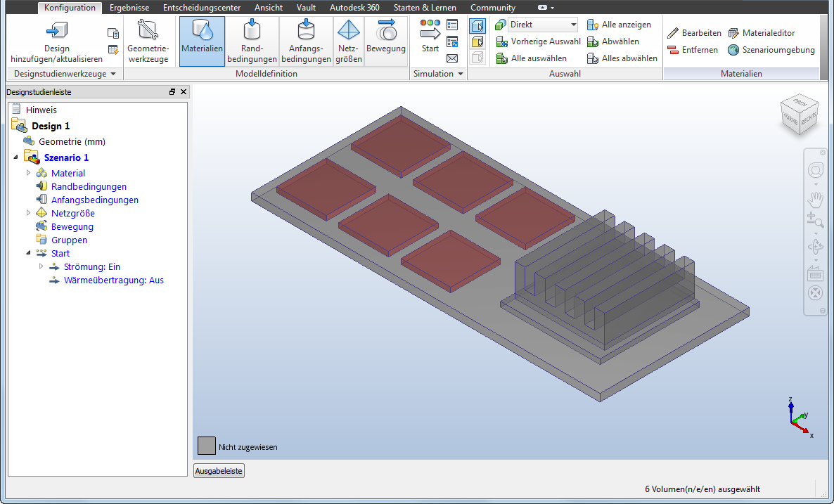This screenshot has height=504, width=834.
Task: Select Design 1 in the tree
Action: 51,126
